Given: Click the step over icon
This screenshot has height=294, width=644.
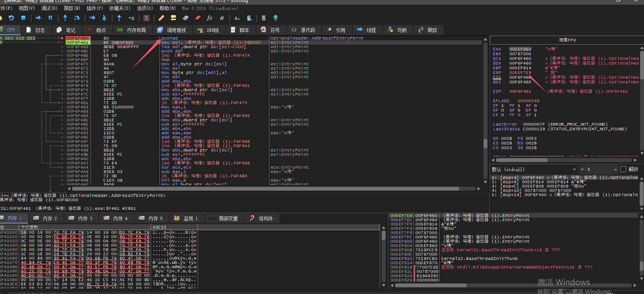Looking at the screenshot, I should 77,18.
